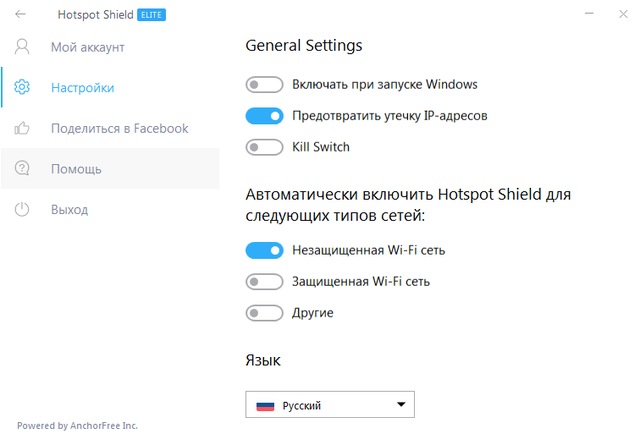This screenshot has height=445, width=640.
Task: Click the account person icon
Action: click(22, 47)
